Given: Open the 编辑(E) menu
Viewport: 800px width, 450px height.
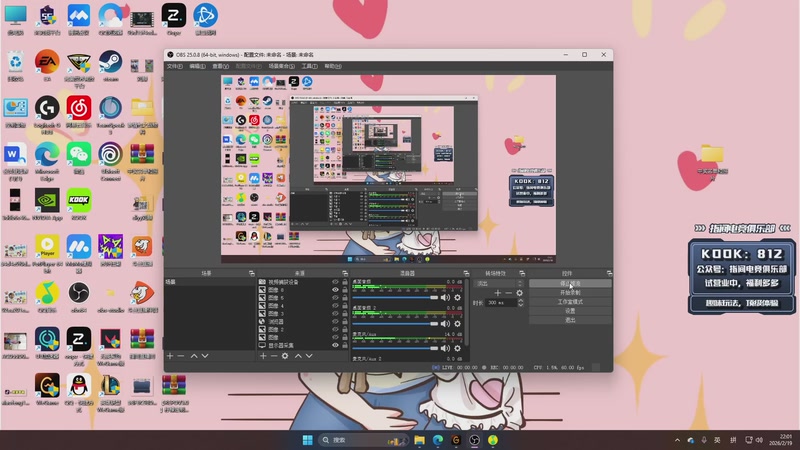Looking at the screenshot, I should (x=197, y=66).
